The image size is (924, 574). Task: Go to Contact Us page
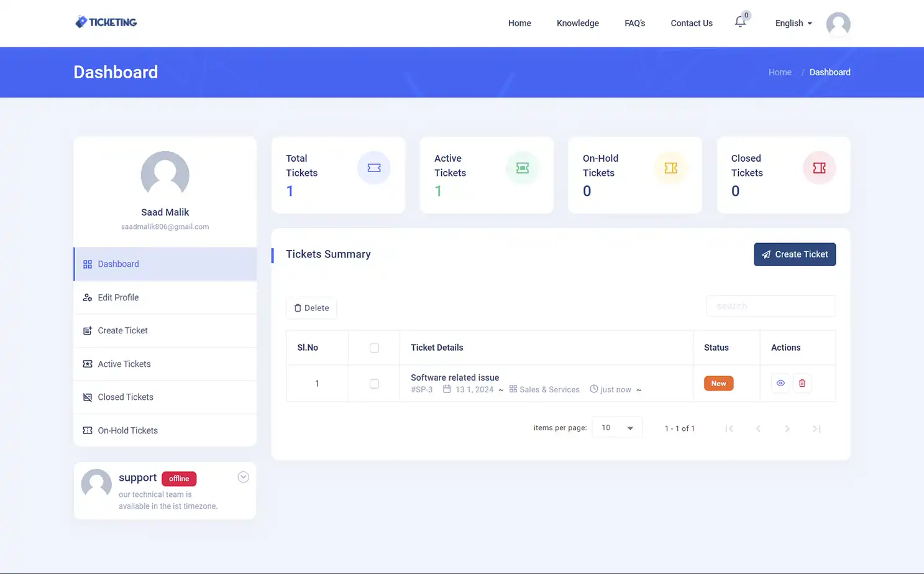pyautogui.click(x=691, y=23)
